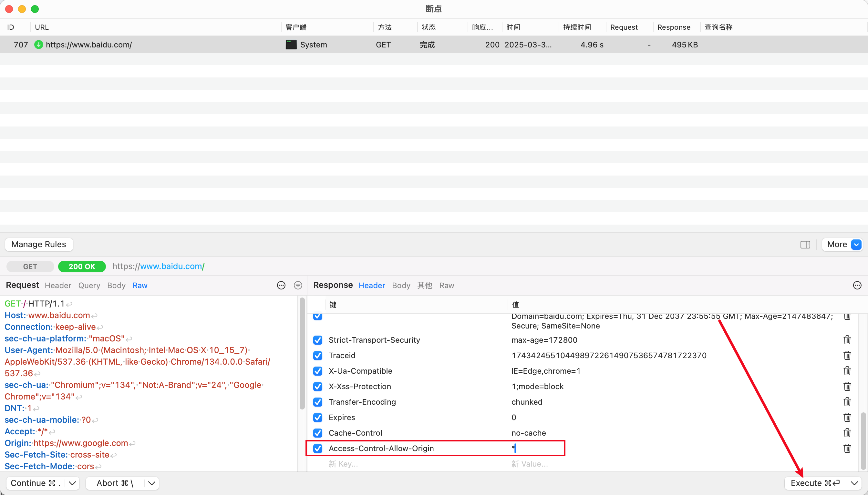Click trash icon for Access-Control-Allow-Origin
Screen dimensions: 868x495
pyautogui.click(x=847, y=448)
